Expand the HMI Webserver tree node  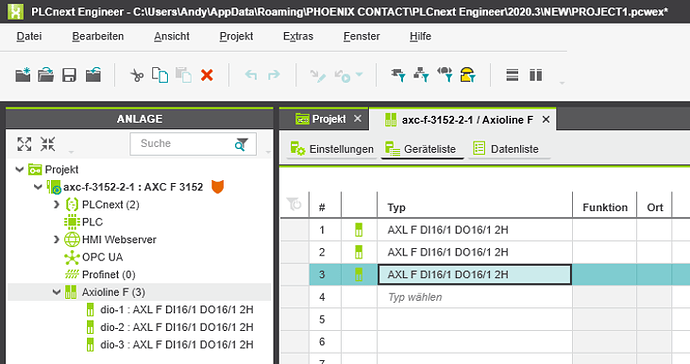[x=56, y=239]
